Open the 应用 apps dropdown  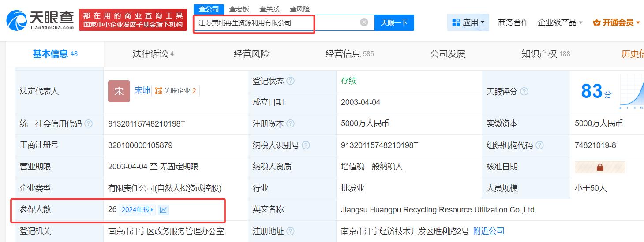point(468,22)
